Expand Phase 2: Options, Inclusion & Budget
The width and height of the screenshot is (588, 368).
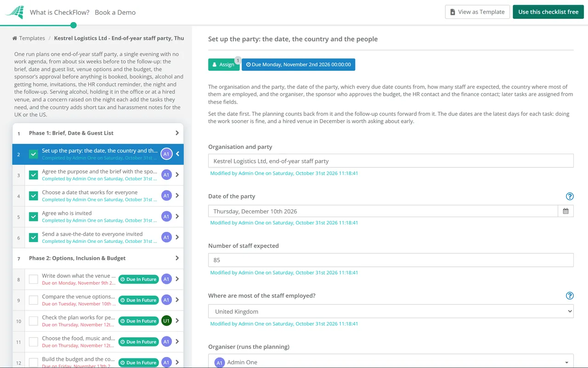98,258
